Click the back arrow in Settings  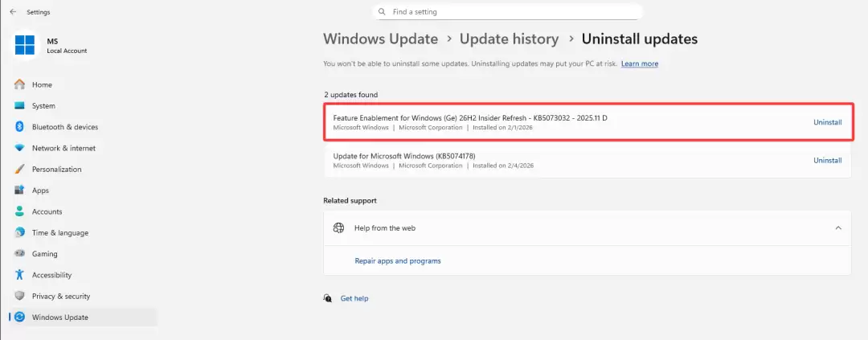(13, 11)
